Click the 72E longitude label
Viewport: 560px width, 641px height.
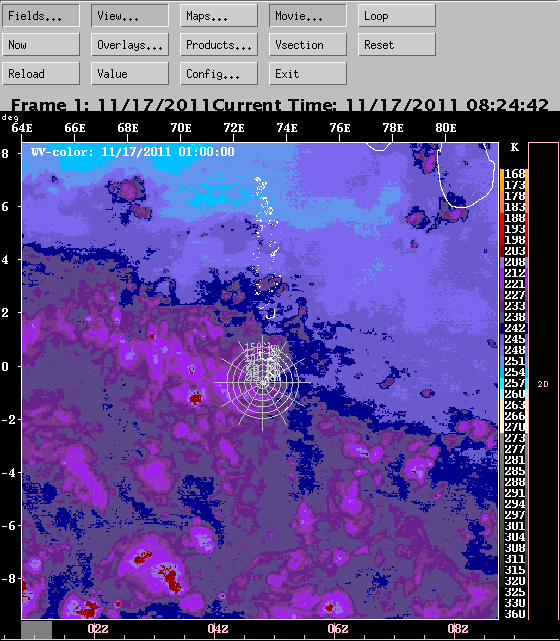pos(234,128)
